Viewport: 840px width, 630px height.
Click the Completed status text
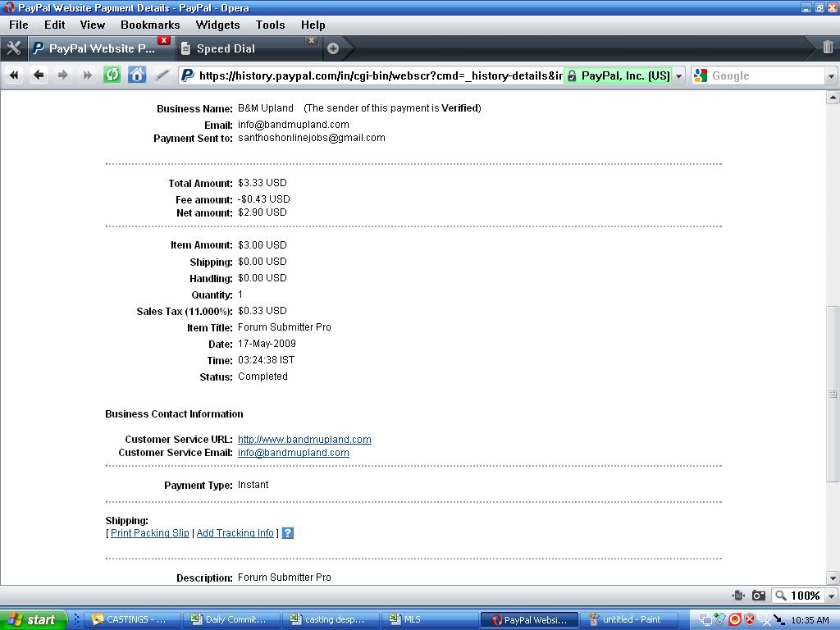pyautogui.click(x=262, y=376)
